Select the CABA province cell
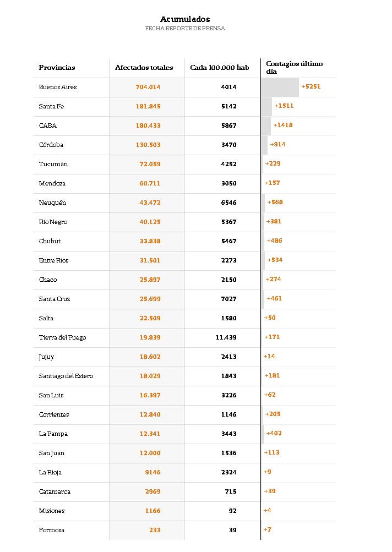Image resolution: width=392 pixels, height=552 pixels. (x=48, y=125)
